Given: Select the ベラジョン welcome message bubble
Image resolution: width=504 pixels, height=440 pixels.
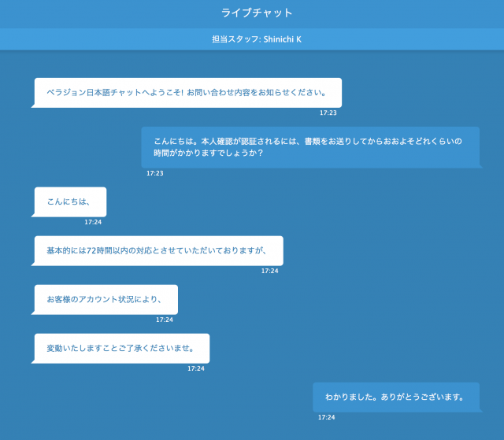Looking at the screenshot, I should click(x=187, y=92).
